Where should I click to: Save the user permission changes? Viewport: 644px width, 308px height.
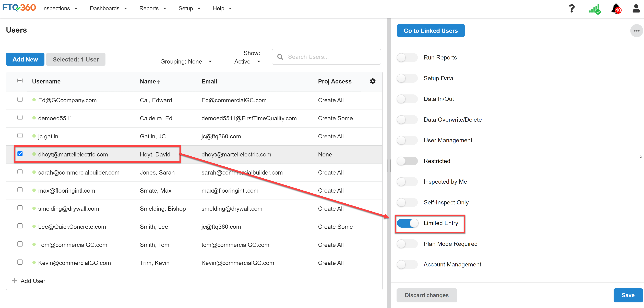pos(628,295)
